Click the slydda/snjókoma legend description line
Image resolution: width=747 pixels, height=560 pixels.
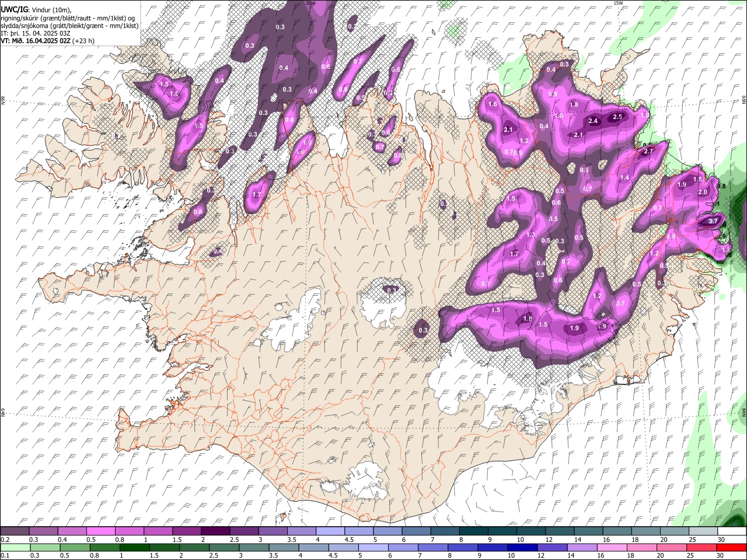(x=69, y=26)
